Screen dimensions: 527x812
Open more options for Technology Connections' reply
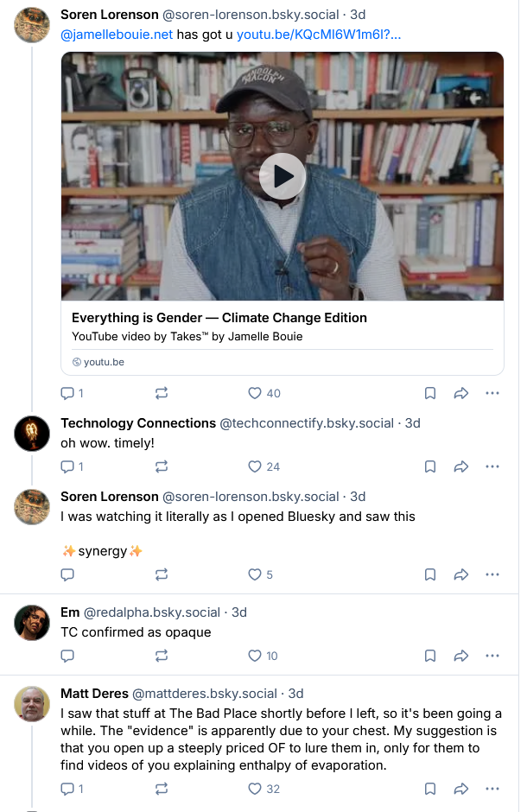coord(492,466)
